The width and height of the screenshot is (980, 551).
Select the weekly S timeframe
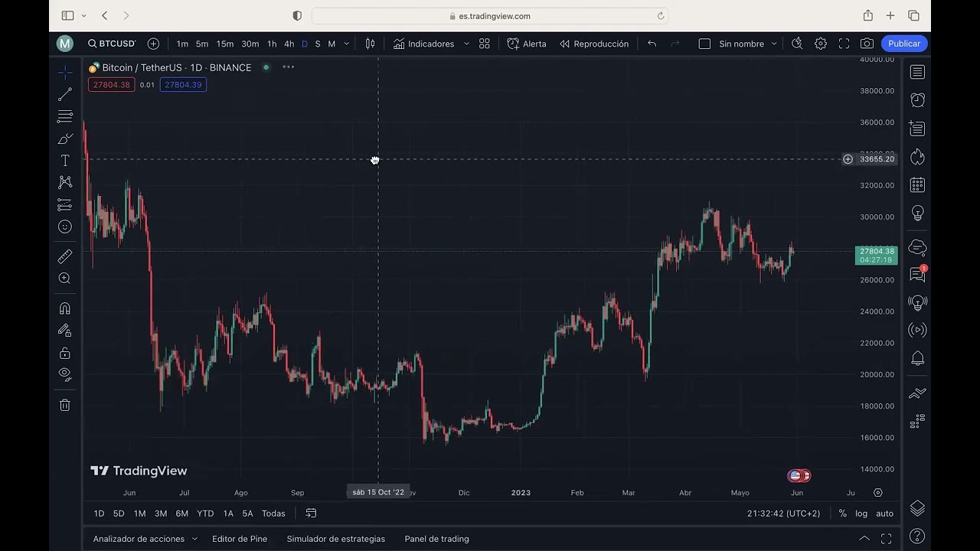[x=318, y=44]
